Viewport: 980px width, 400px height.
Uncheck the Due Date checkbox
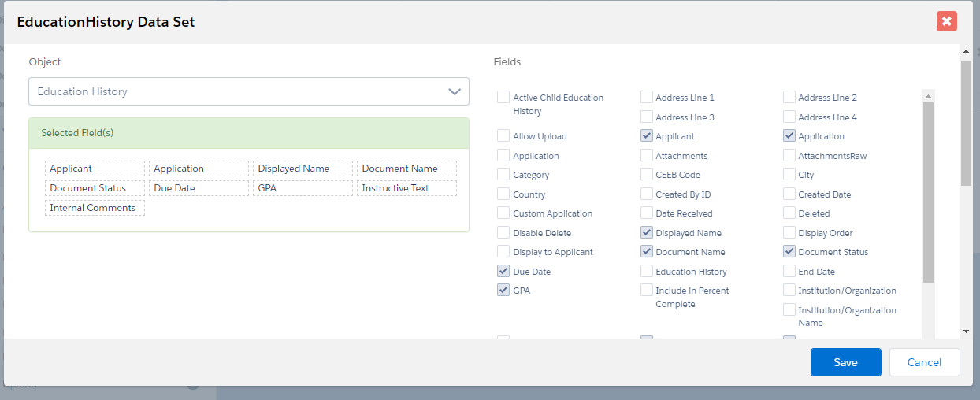(x=503, y=271)
